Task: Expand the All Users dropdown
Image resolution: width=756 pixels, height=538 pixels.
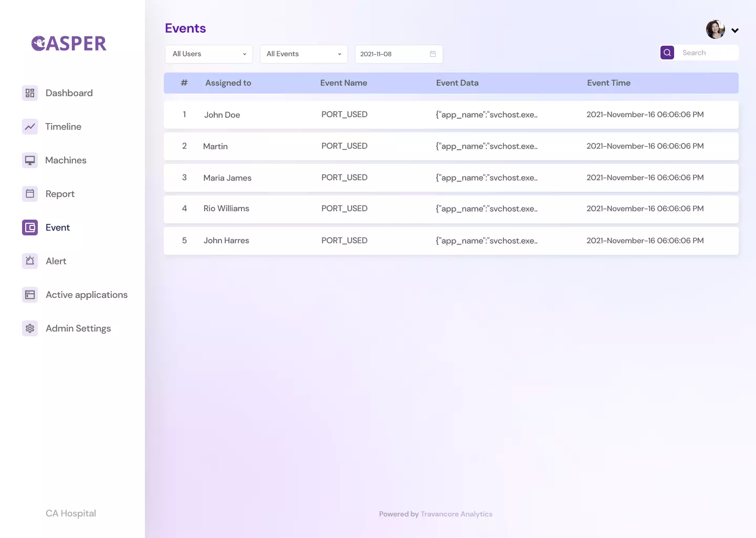Action: coord(208,54)
